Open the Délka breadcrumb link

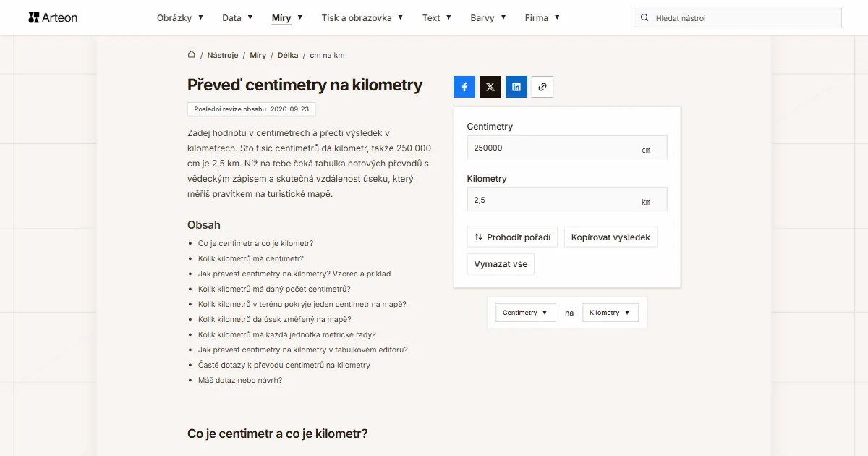pyautogui.click(x=288, y=55)
